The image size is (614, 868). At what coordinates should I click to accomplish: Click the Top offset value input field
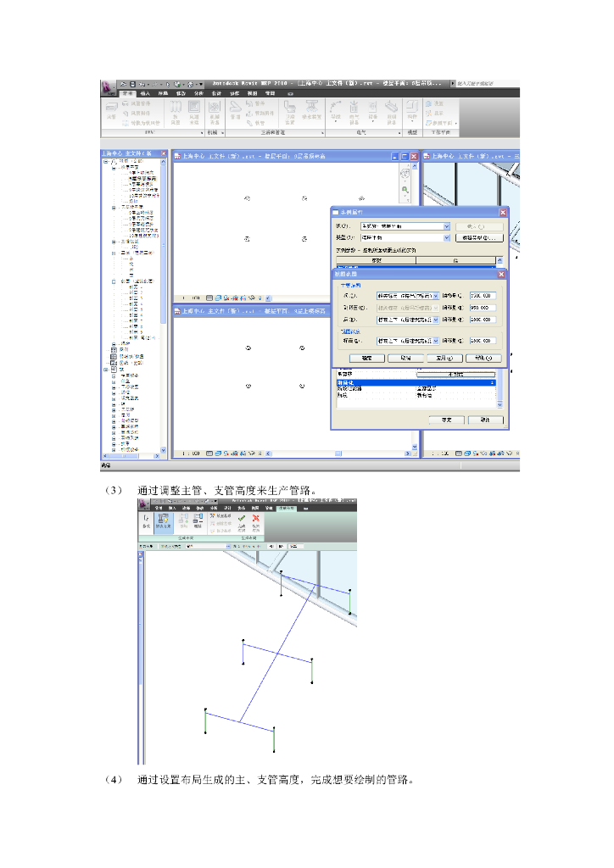coord(483,296)
